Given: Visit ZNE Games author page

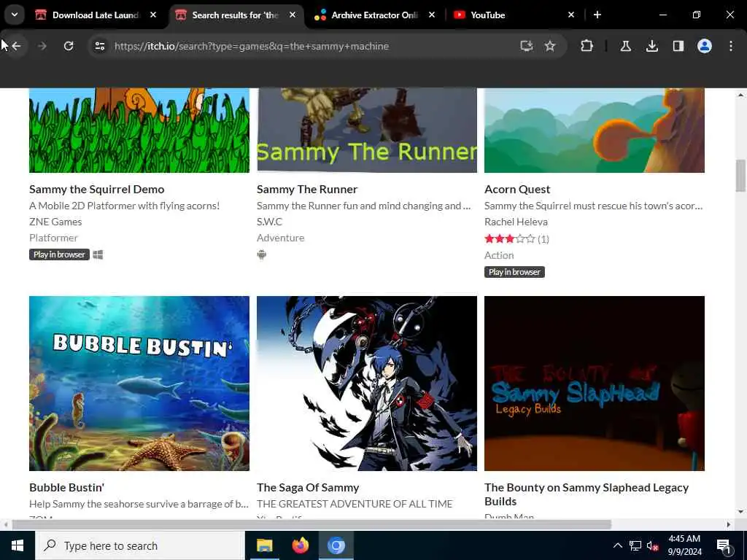Looking at the screenshot, I should point(55,222).
